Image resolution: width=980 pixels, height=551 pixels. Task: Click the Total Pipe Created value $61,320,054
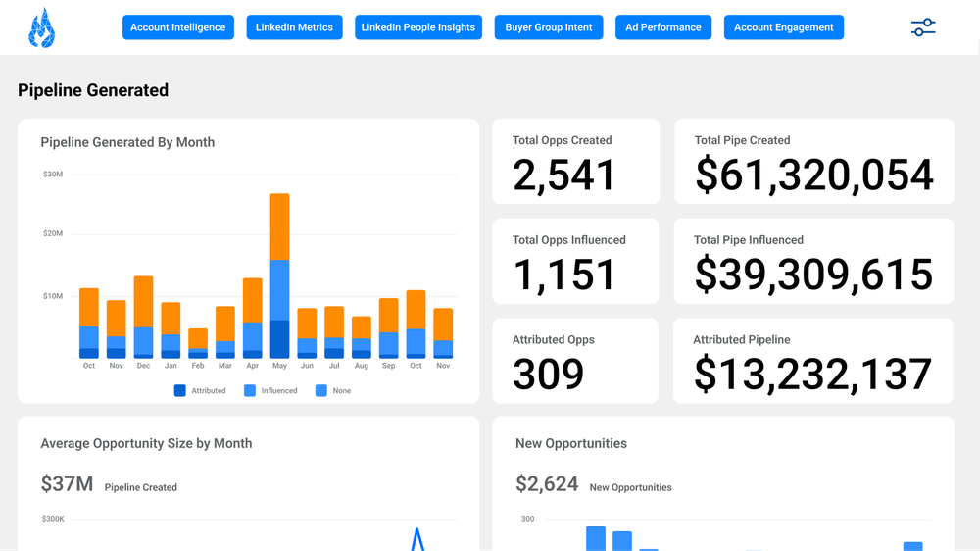(814, 175)
